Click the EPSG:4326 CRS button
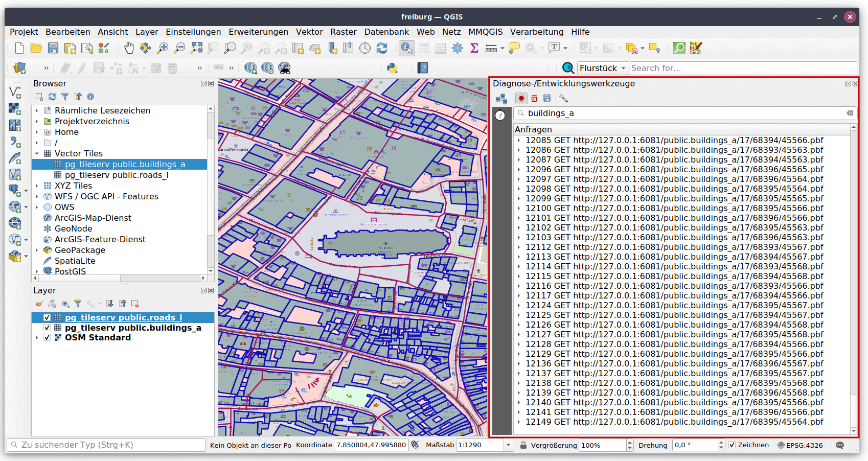 pos(800,445)
